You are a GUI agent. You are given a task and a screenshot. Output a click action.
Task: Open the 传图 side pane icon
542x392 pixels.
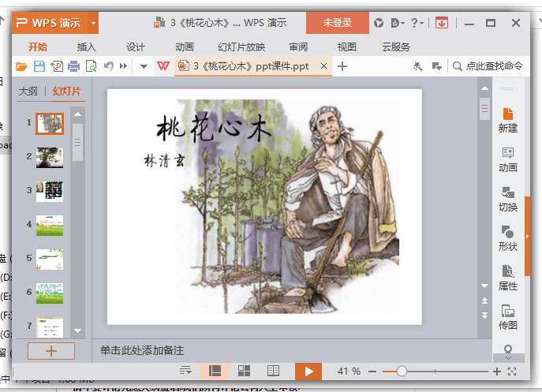pos(508,317)
